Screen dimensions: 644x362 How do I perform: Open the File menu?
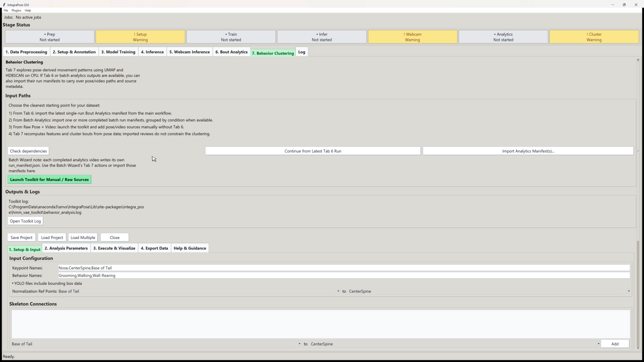click(6, 10)
